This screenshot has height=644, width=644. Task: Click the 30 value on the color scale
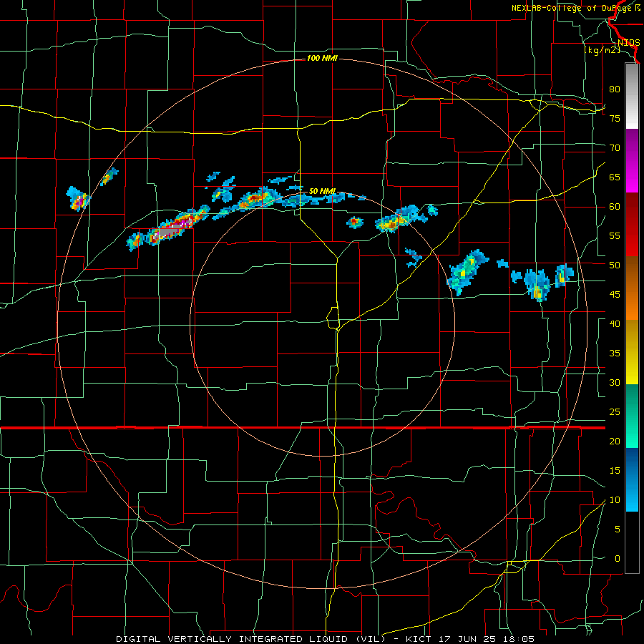point(615,382)
